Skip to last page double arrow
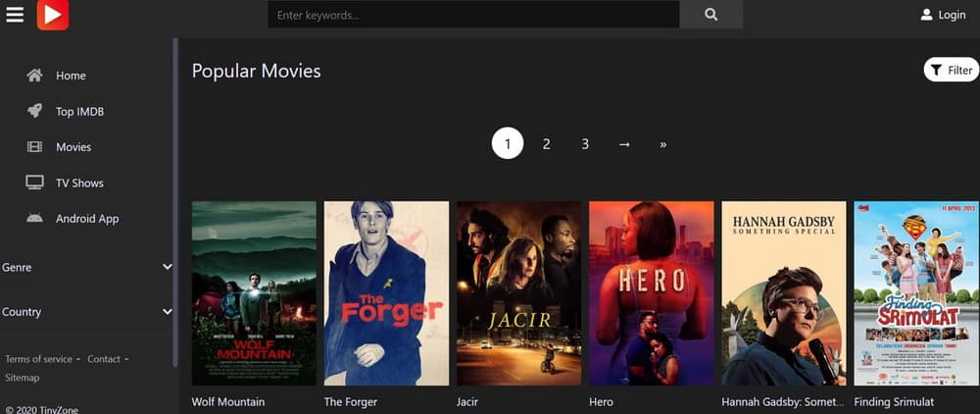 [663, 144]
